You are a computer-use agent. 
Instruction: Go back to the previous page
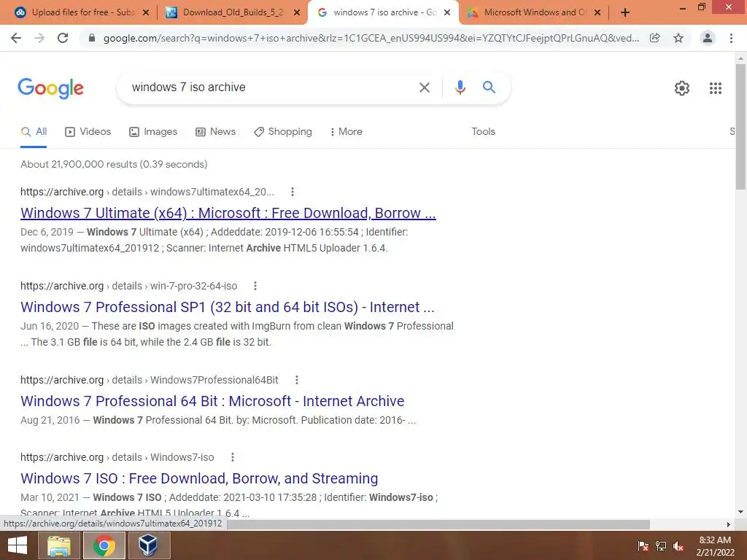point(16,38)
